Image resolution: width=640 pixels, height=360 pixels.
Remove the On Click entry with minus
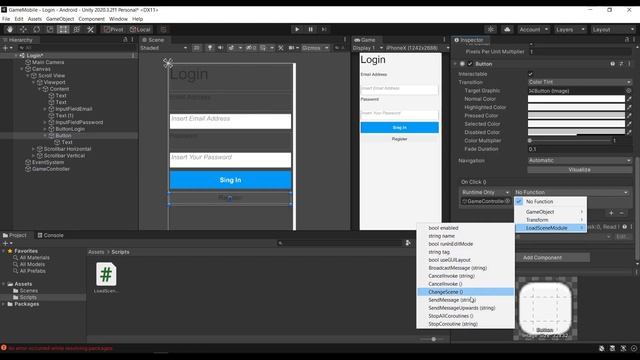coord(622,213)
